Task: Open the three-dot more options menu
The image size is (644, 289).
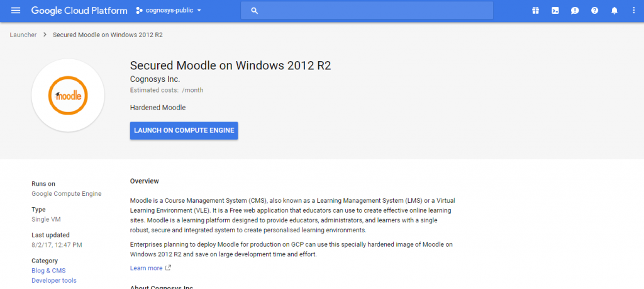Action: click(633, 11)
